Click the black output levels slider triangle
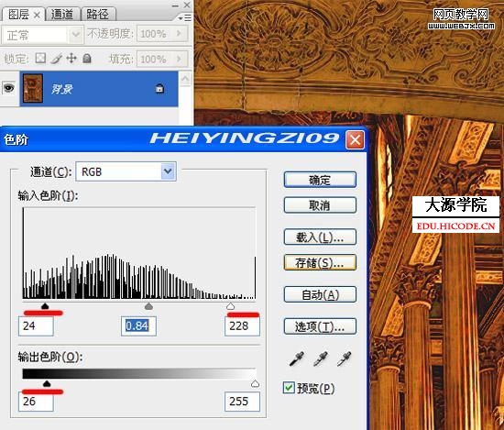Image resolution: width=504 pixels, height=430 pixels. pyautogui.click(x=47, y=383)
